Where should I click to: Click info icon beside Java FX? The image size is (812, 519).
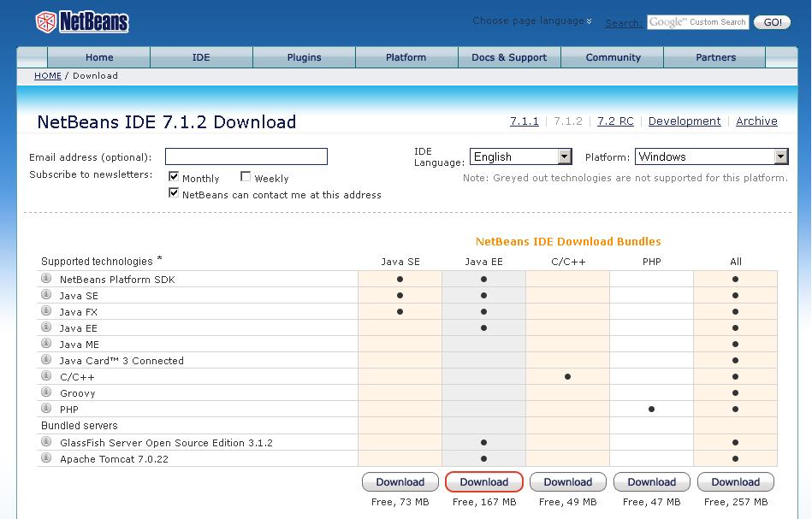point(46,311)
